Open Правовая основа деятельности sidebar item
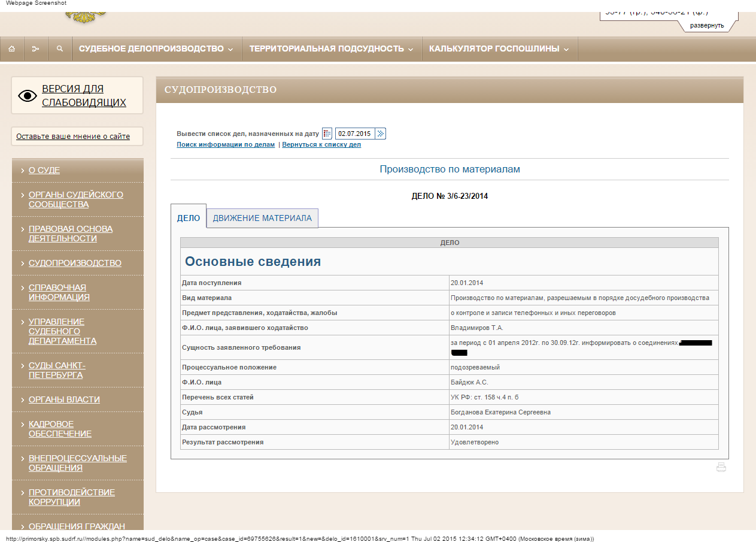The height and width of the screenshot is (542, 756). click(71, 234)
